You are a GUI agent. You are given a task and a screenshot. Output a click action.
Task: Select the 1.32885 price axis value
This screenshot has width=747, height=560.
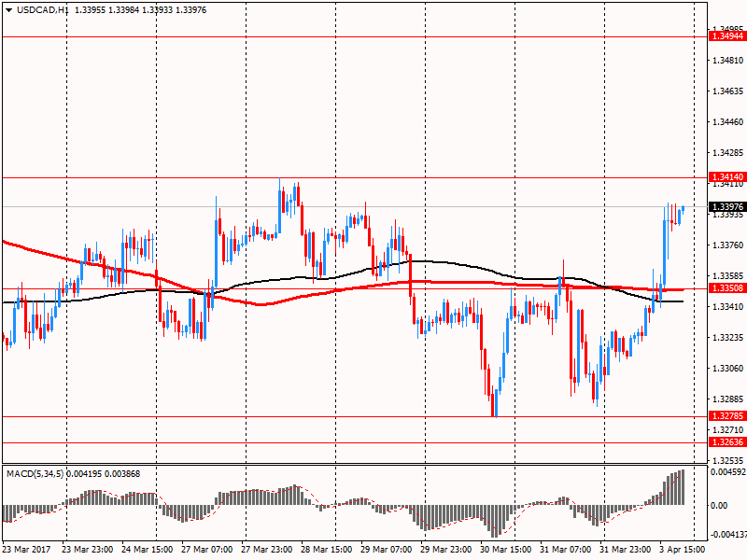point(727,399)
